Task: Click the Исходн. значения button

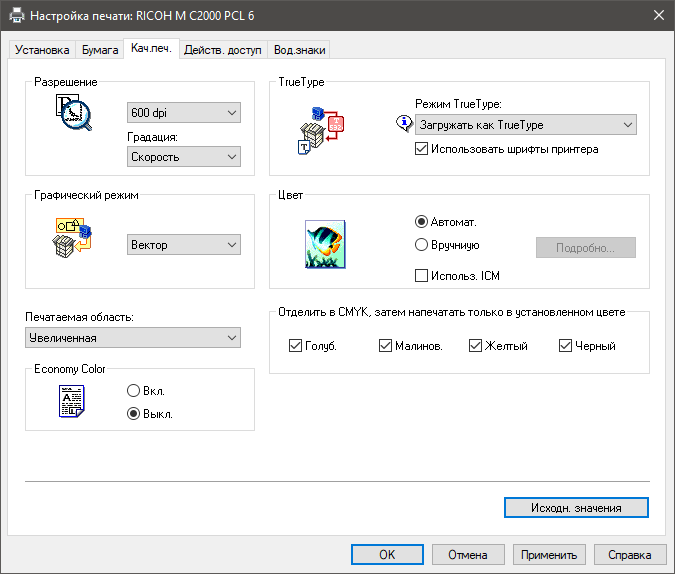Action: 576,507
